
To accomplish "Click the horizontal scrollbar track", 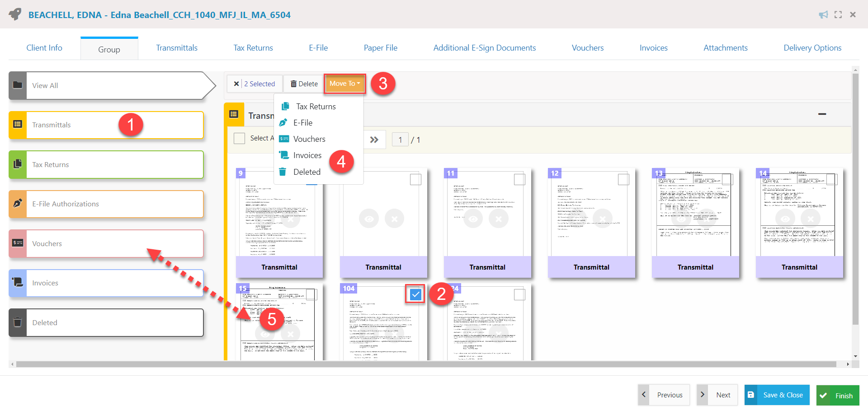I will (x=425, y=364).
